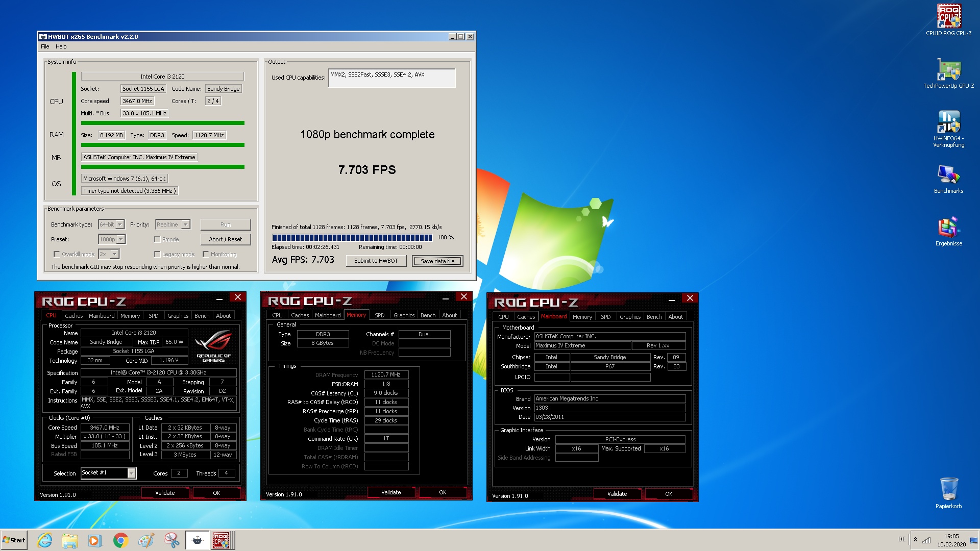Click Validate in the right CPU-Z window
The height and width of the screenshot is (551, 980).
pos(617,494)
